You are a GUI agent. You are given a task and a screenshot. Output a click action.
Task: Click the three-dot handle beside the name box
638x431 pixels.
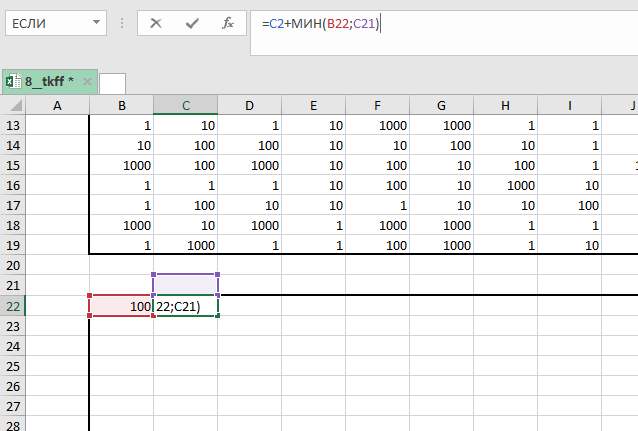tap(122, 22)
